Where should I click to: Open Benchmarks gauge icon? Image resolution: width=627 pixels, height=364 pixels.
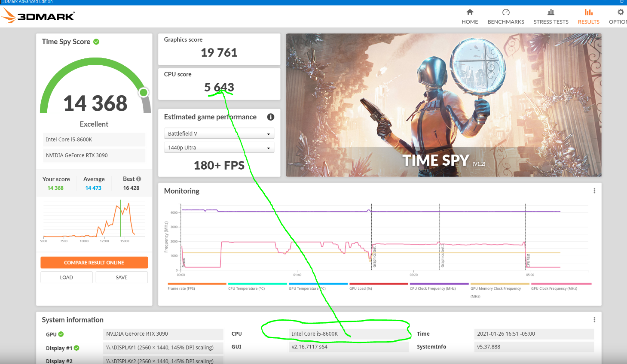coord(506,12)
